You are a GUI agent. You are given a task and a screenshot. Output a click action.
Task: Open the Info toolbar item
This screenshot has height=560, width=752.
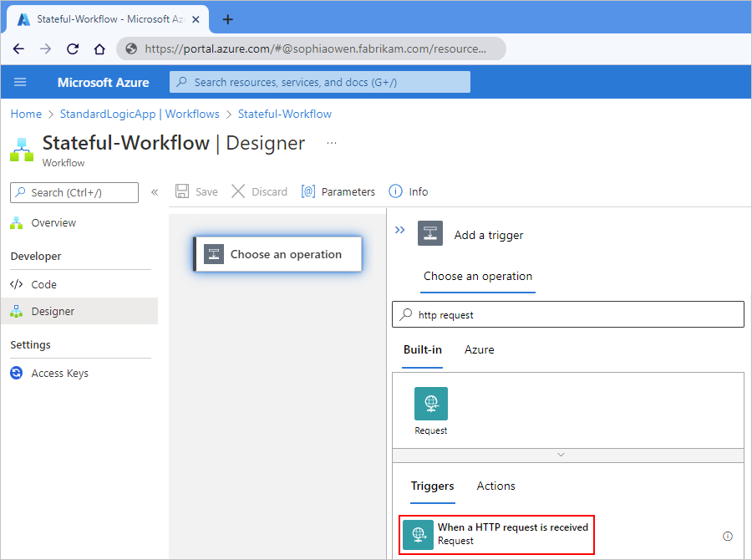point(408,191)
